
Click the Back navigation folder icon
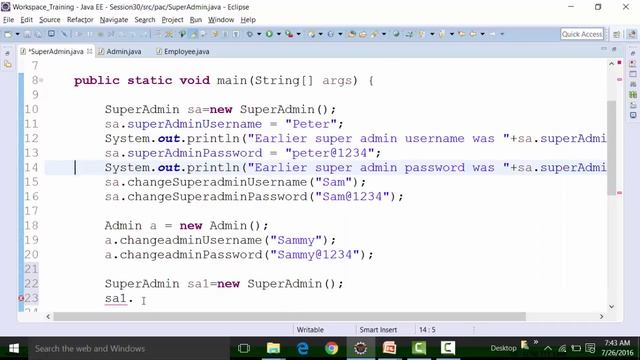(x=473, y=34)
